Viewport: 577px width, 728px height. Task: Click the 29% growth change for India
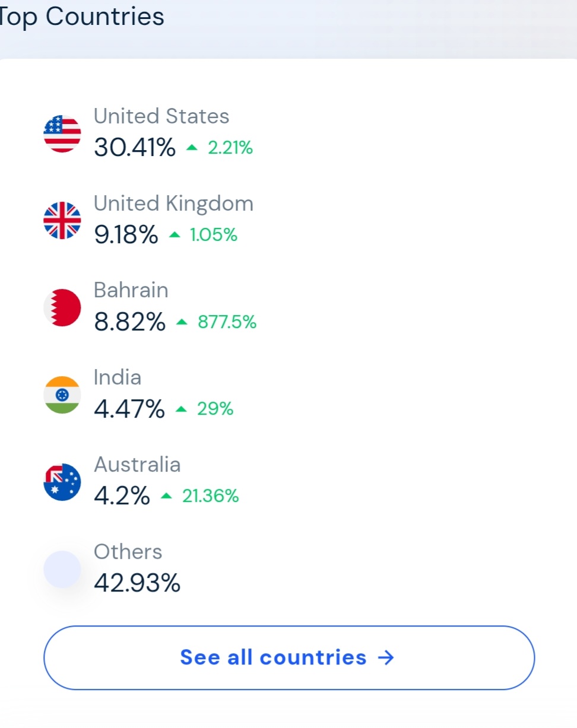point(215,409)
